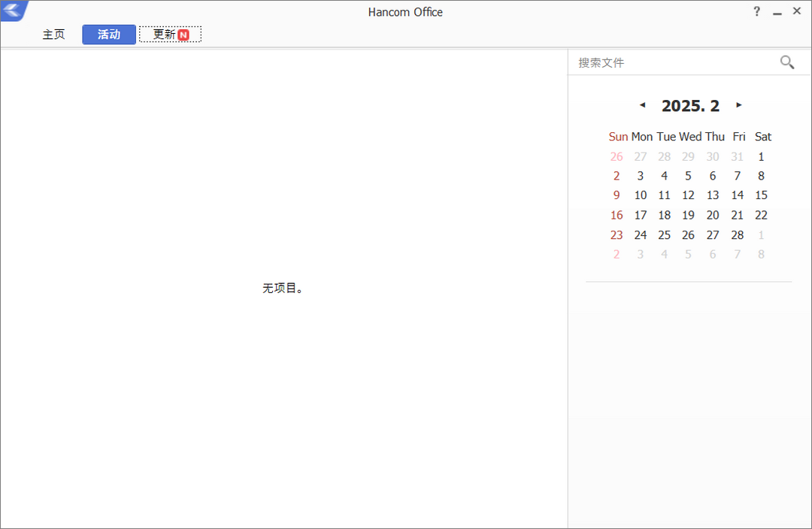
Task: Switch to the 更新 tab
Action: coord(170,34)
